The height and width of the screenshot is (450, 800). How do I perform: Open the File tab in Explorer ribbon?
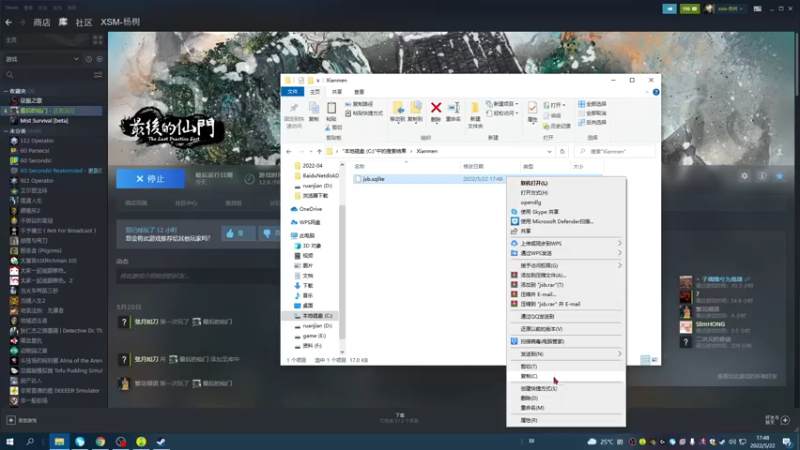[292, 92]
